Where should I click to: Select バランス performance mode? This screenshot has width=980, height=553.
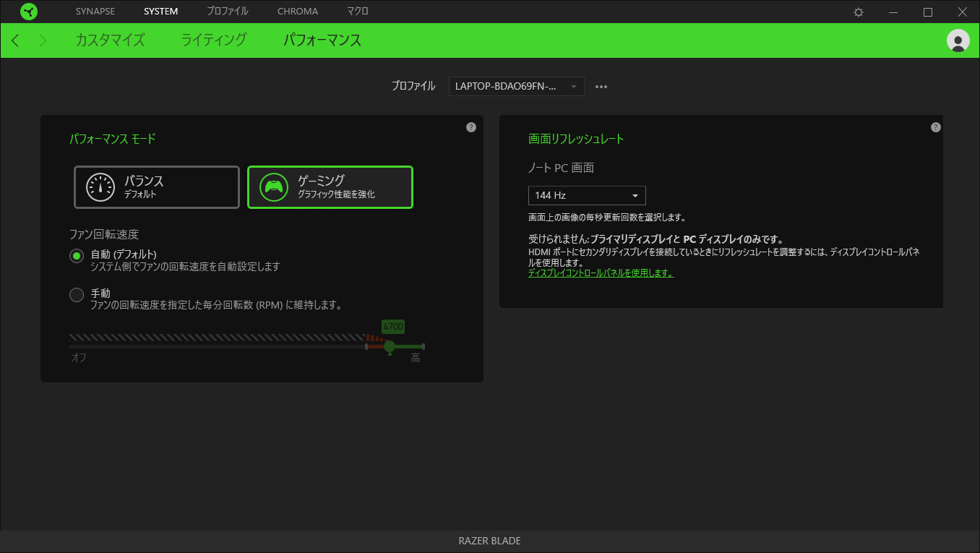(157, 187)
